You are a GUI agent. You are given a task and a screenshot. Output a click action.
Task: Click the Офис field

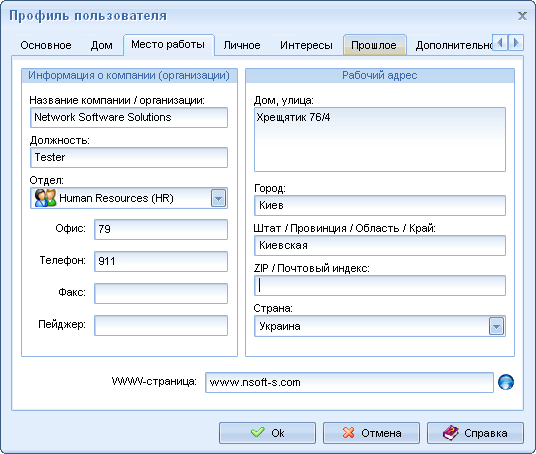pyautogui.click(x=161, y=229)
